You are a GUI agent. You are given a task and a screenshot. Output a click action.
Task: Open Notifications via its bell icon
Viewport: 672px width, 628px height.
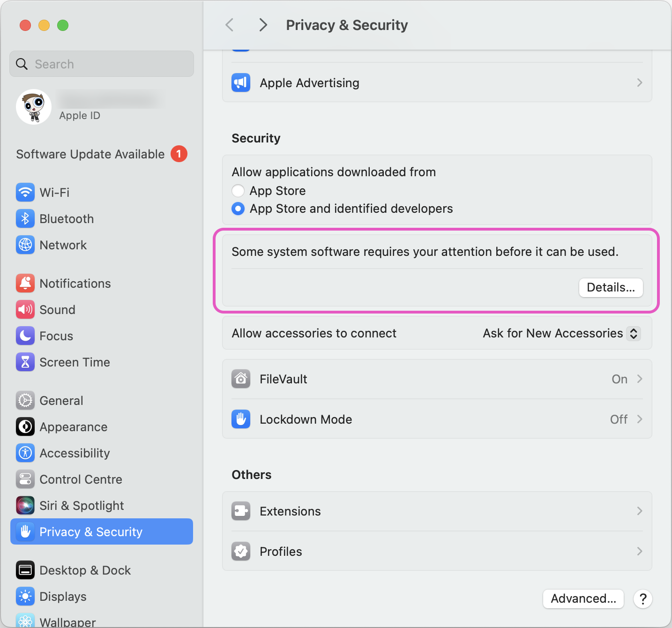tap(25, 283)
